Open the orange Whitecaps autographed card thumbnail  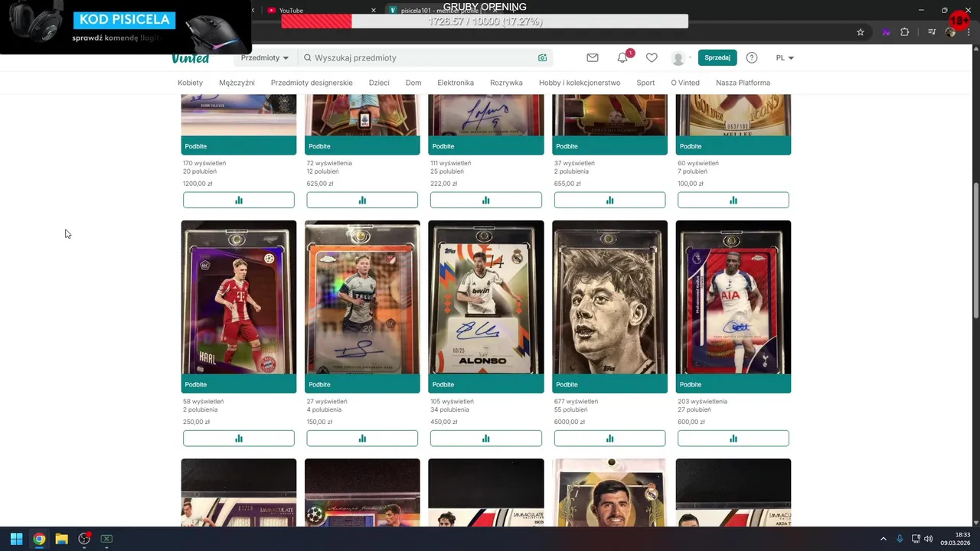tap(362, 297)
